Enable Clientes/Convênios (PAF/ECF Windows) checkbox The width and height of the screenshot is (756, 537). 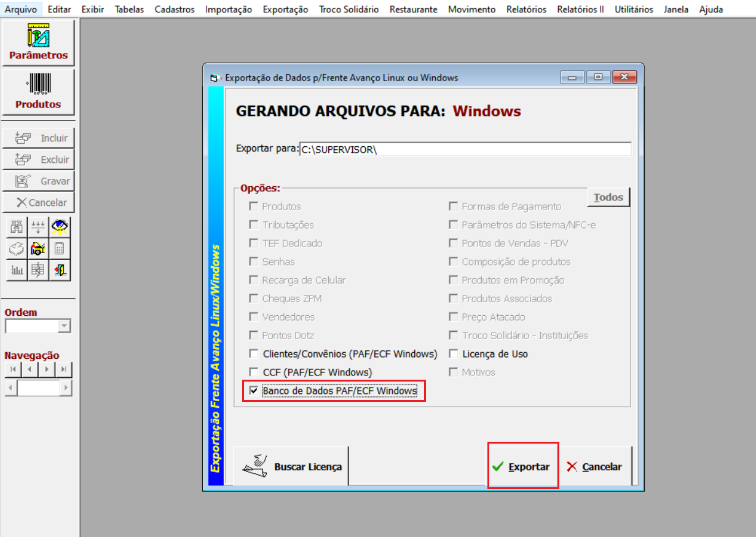point(254,354)
